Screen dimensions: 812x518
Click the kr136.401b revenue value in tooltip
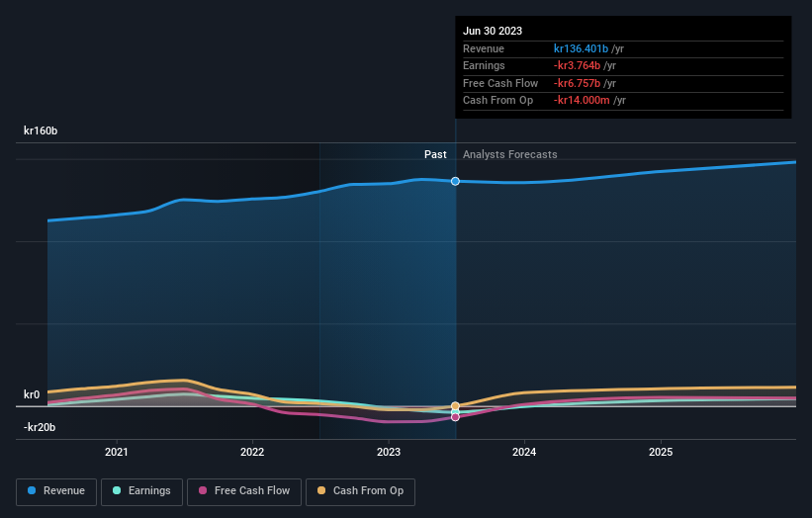(x=581, y=48)
